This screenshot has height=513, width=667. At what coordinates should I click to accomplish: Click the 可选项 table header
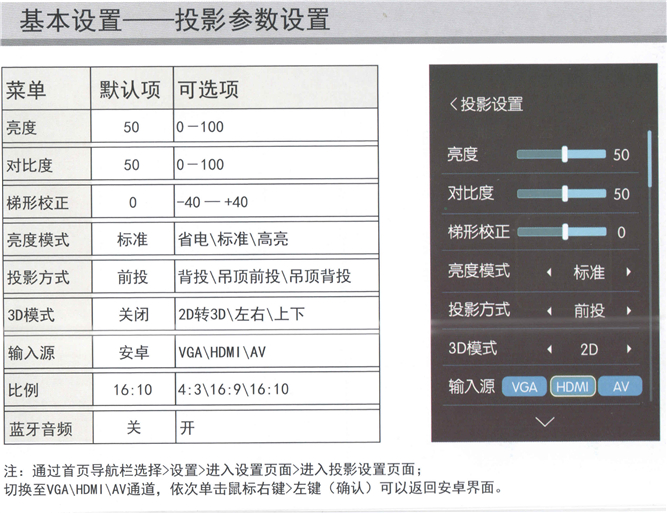[276, 87]
